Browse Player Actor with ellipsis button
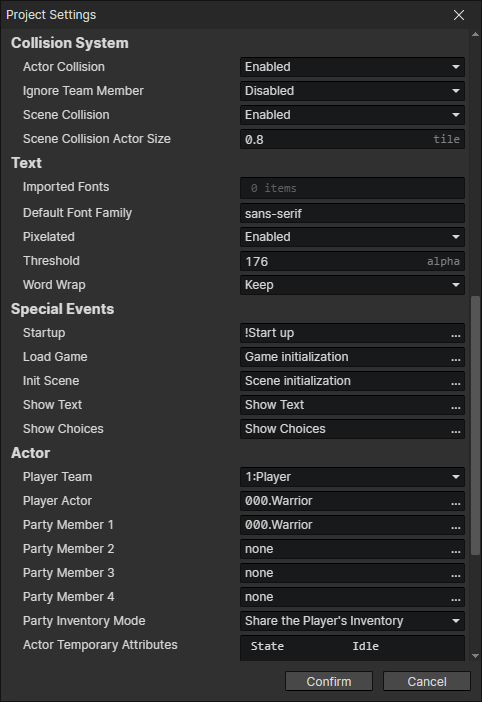The width and height of the screenshot is (482, 702). (456, 501)
